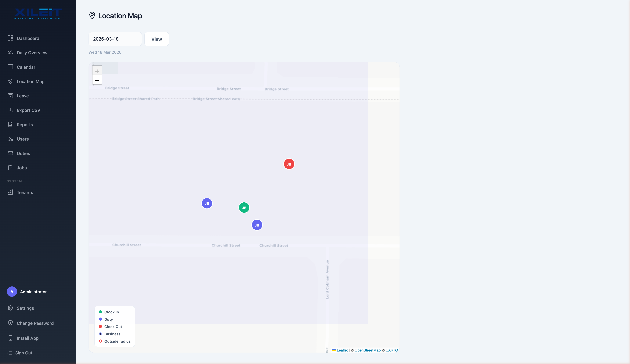This screenshot has width=630, height=364.
Task: Click the Leaflet attribution link
Action: click(x=342, y=350)
